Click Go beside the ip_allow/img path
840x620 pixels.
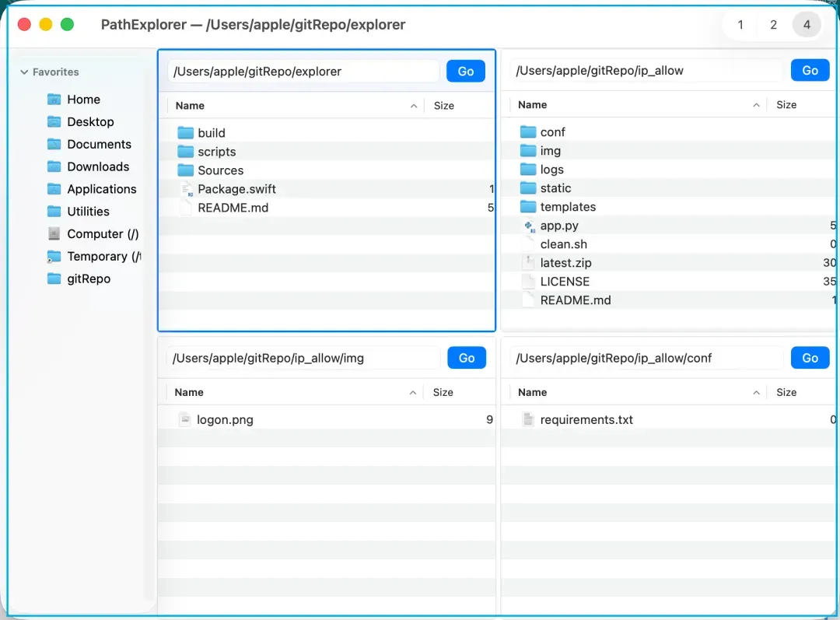pyautogui.click(x=467, y=358)
